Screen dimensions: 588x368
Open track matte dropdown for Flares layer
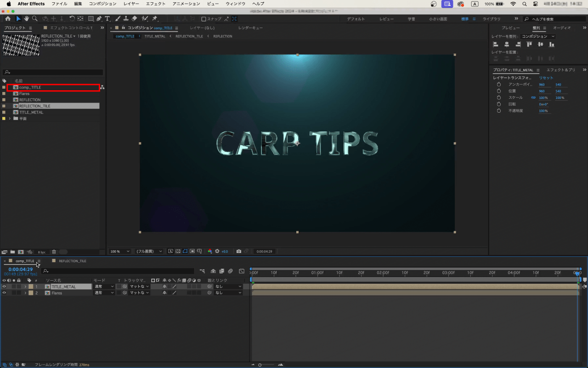(x=139, y=293)
